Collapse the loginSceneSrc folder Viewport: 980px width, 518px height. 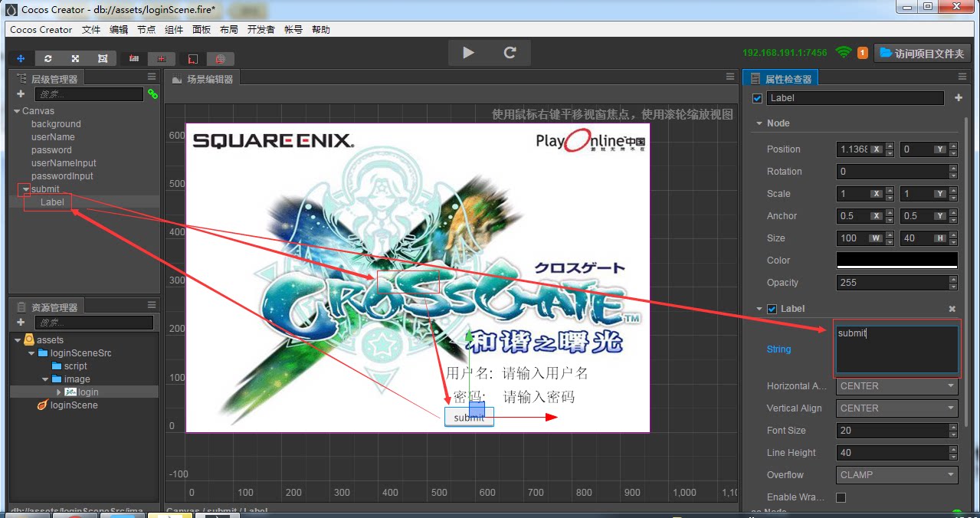pos(31,353)
